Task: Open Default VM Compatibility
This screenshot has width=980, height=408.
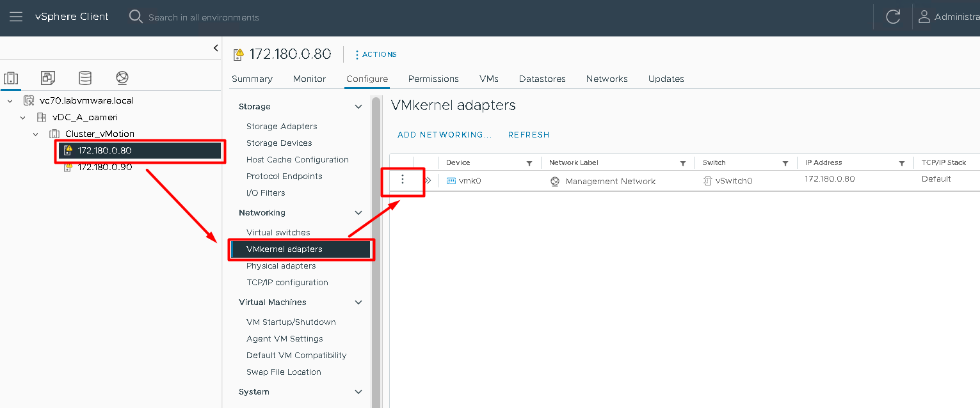Action: point(296,356)
